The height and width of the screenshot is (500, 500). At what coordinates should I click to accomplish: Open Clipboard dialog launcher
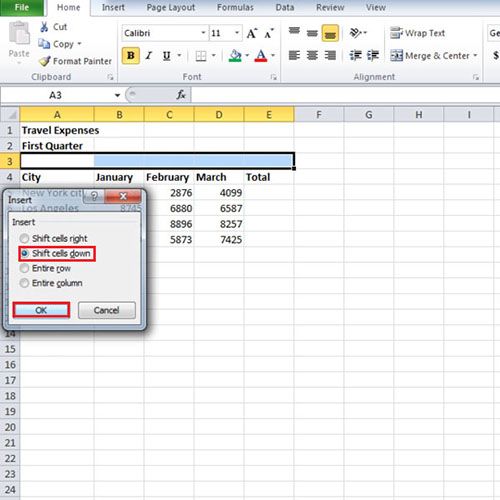pos(110,77)
